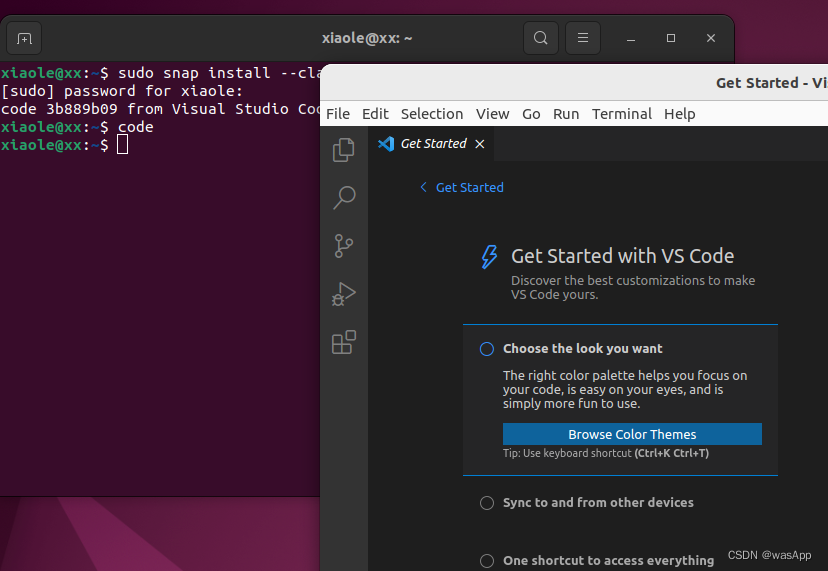The width and height of the screenshot is (828, 571).
Task: Click the VS Code window title bar text
Action: click(771, 83)
